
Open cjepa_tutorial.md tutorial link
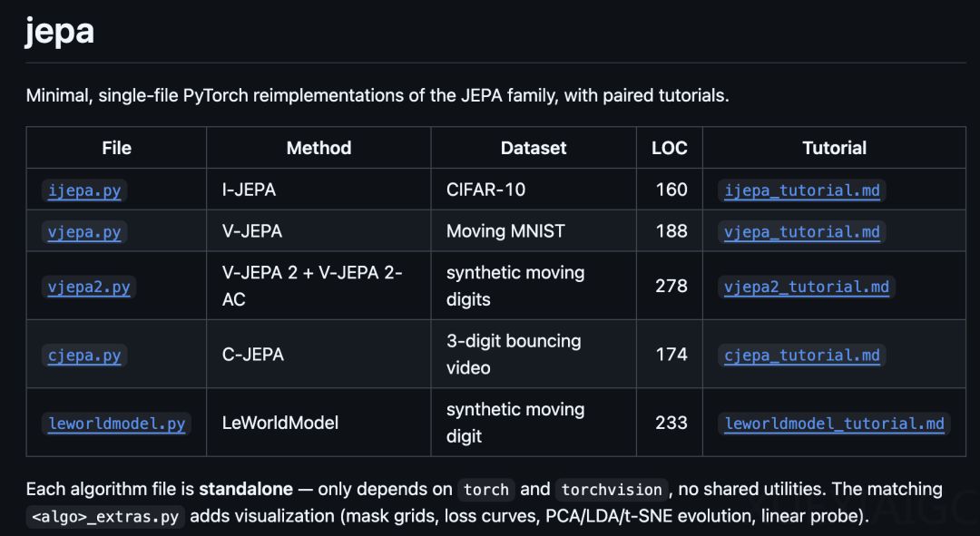tap(802, 355)
